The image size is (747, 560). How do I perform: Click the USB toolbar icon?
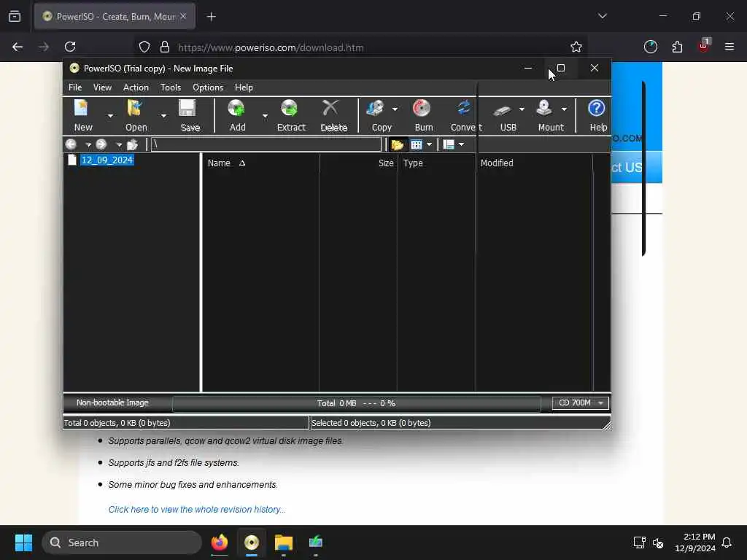tap(502, 111)
